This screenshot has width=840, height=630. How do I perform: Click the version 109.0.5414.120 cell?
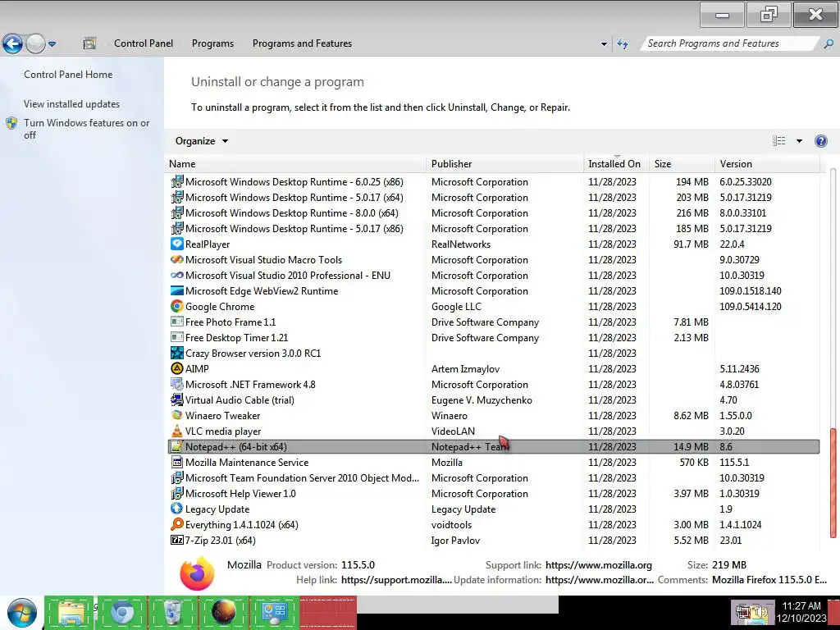[751, 307]
